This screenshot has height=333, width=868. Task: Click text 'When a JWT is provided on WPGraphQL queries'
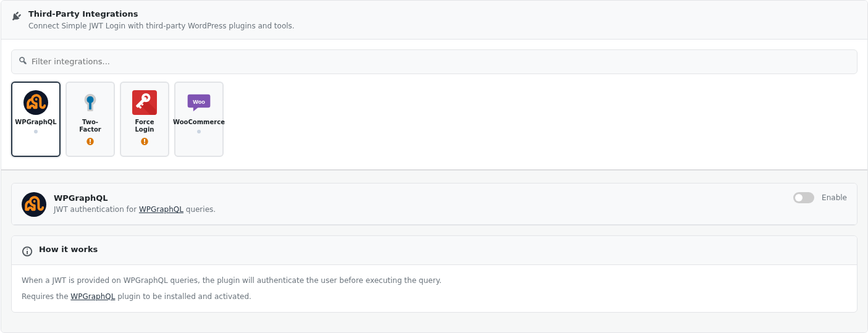point(111,280)
